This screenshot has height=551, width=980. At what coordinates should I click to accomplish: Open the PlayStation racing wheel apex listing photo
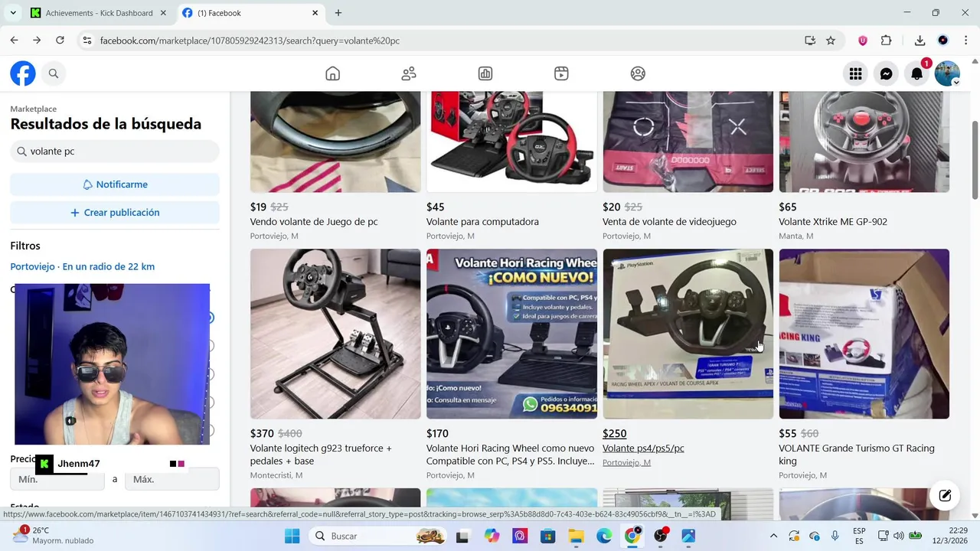[x=688, y=334]
